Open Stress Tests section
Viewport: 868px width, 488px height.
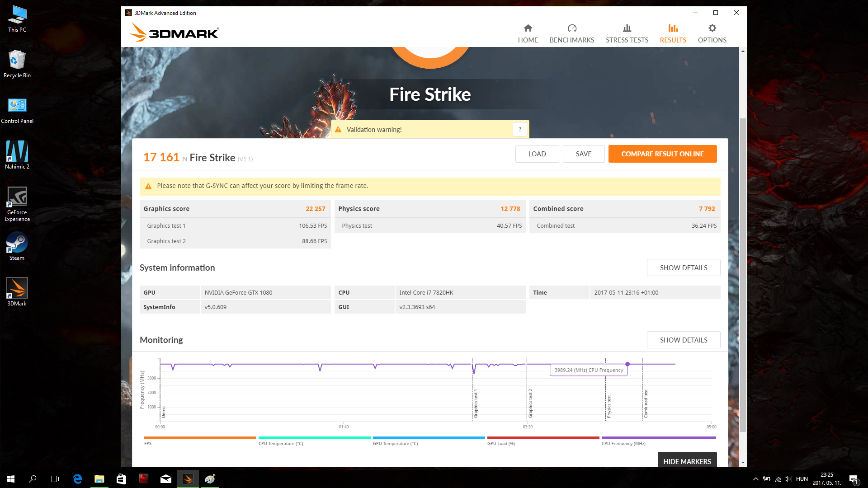click(x=627, y=33)
